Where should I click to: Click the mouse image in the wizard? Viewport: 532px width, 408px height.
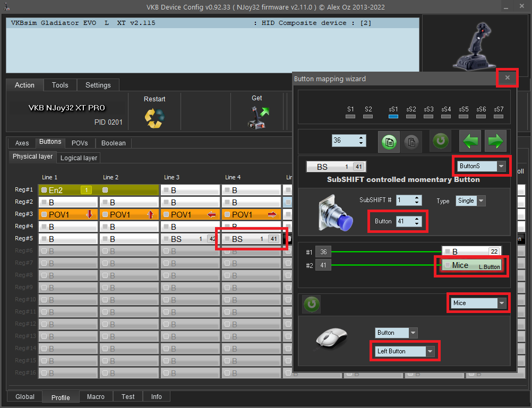331,338
